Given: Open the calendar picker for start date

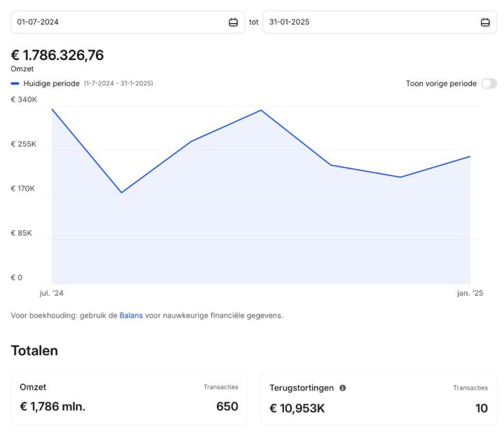Looking at the screenshot, I should point(233,22).
